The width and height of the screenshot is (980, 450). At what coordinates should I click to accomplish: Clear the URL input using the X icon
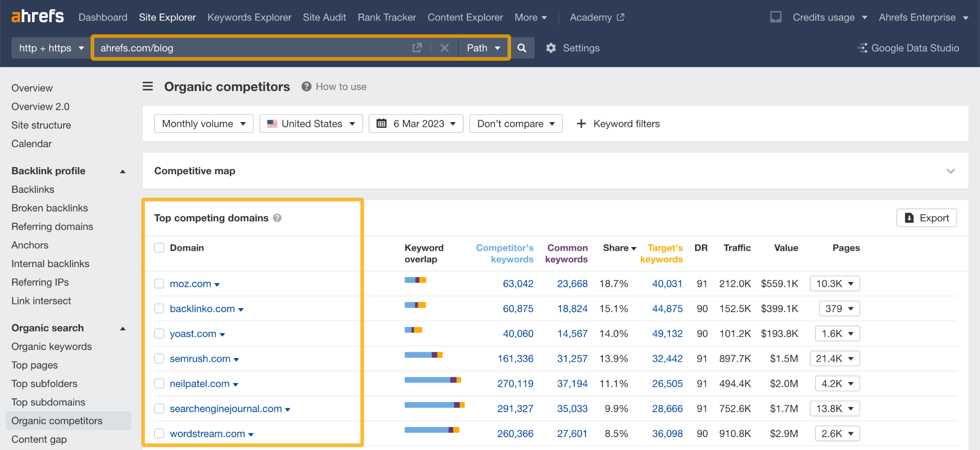(x=444, y=47)
